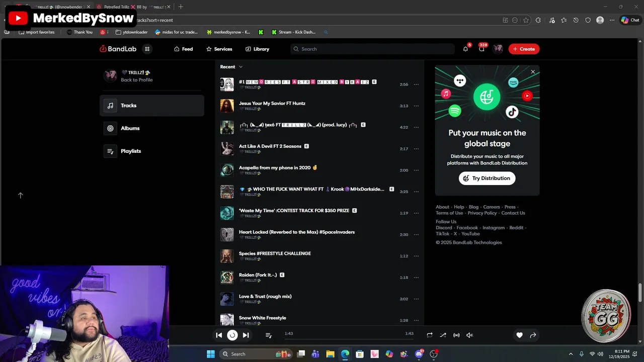Open the play queue icon
This screenshot has height=362, width=644.
coord(269,335)
